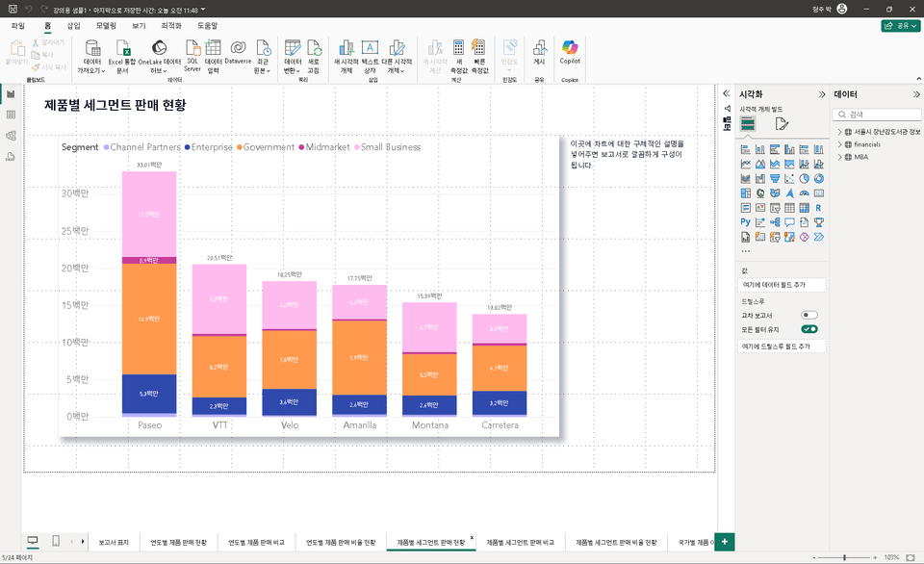Viewport: 924px width, 564px height.
Task: Insert a 텍스트 상자 (text box)
Action: (x=370, y=57)
